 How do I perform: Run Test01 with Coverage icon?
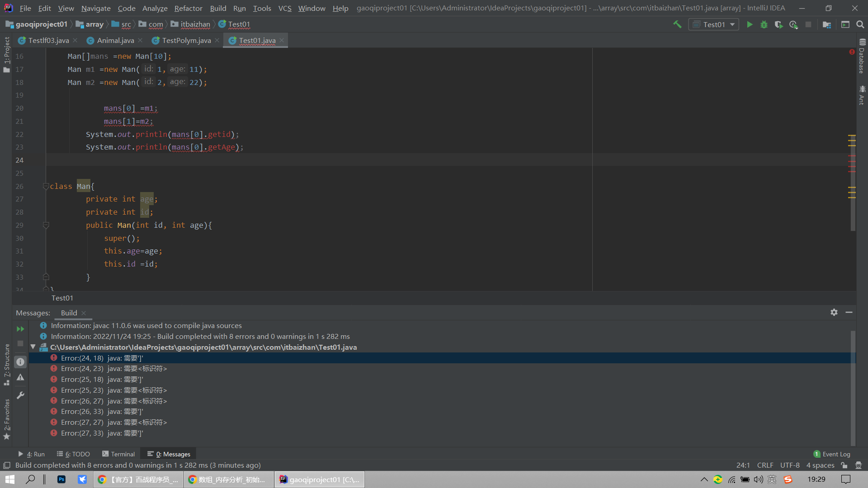778,24
